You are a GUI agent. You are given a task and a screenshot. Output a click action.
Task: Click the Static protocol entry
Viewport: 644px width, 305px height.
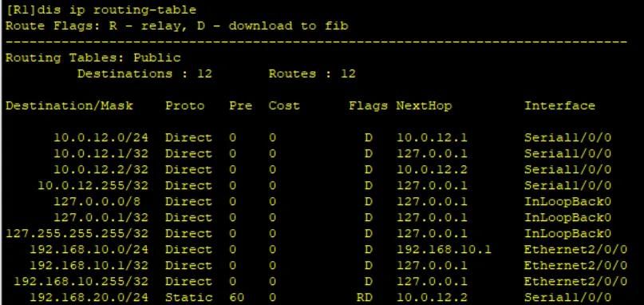pos(189,297)
